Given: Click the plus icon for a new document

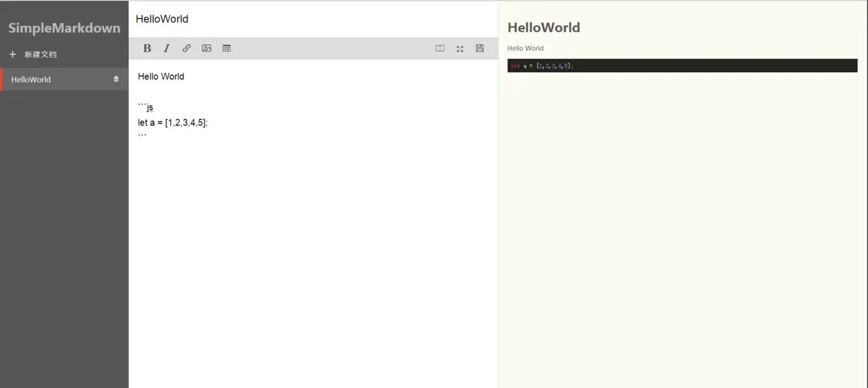Looking at the screenshot, I should tap(13, 54).
